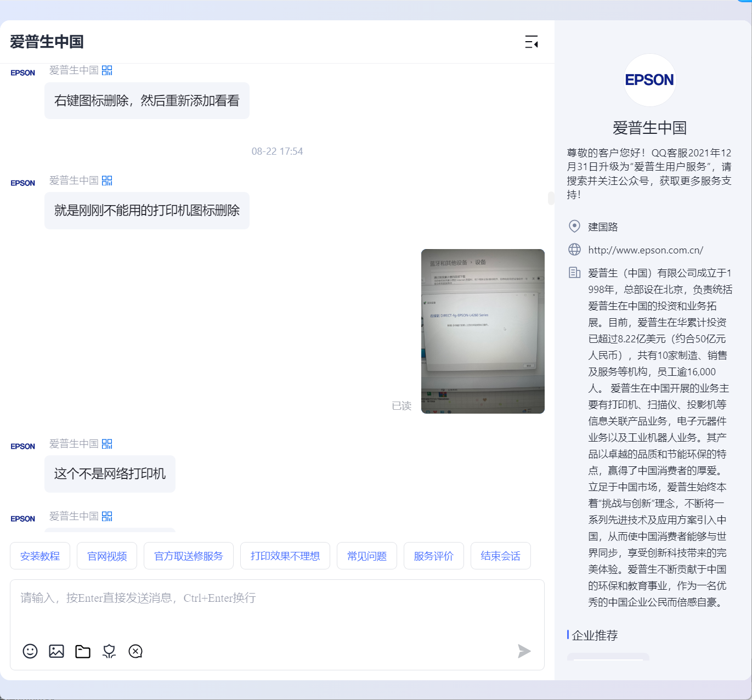The image size is (752, 700).
Task: Click EPSON avatar beside 就是刚刚不能用 message
Action: (x=22, y=183)
